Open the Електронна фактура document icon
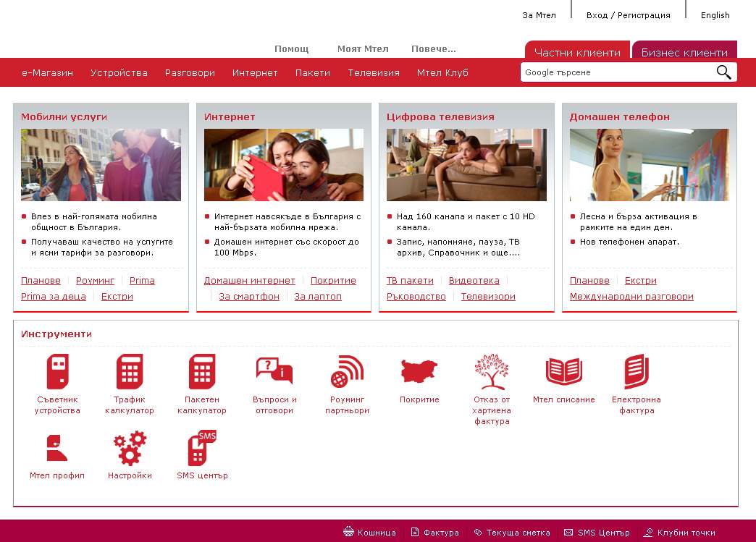The image size is (756, 542). pyautogui.click(x=637, y=371)
